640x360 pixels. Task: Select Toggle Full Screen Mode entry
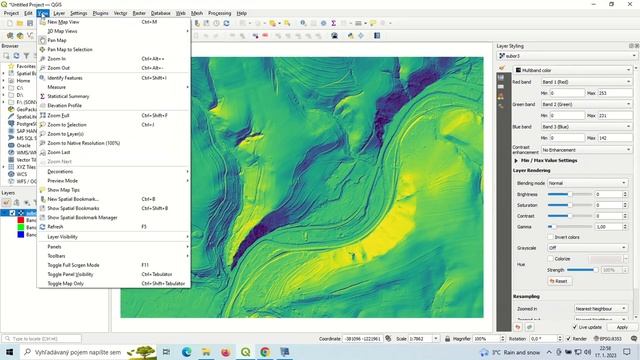point(113,265)
